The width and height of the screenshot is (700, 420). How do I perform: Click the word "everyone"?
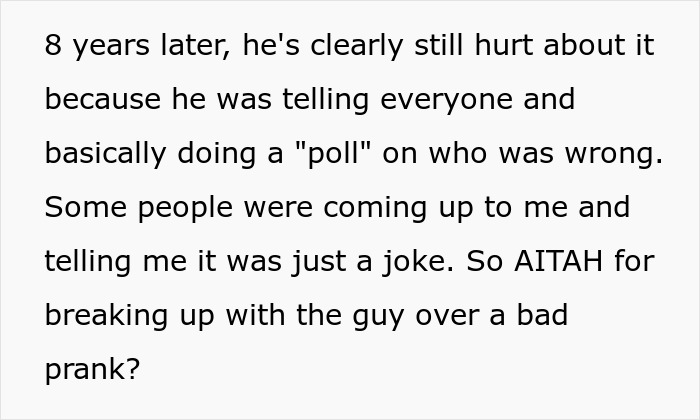coord(446,100)
